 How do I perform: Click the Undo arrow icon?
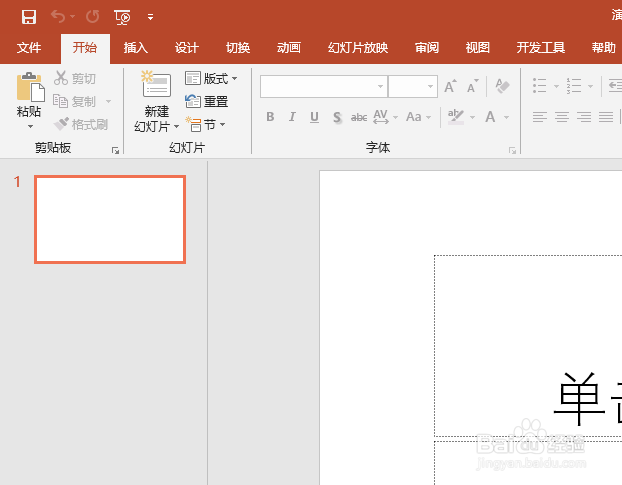58,17
